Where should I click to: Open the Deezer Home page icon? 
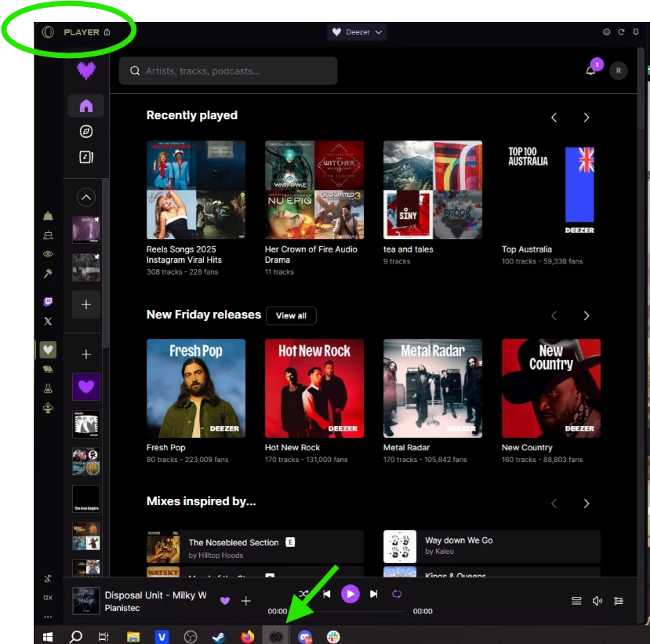click(x=86, y=106)
